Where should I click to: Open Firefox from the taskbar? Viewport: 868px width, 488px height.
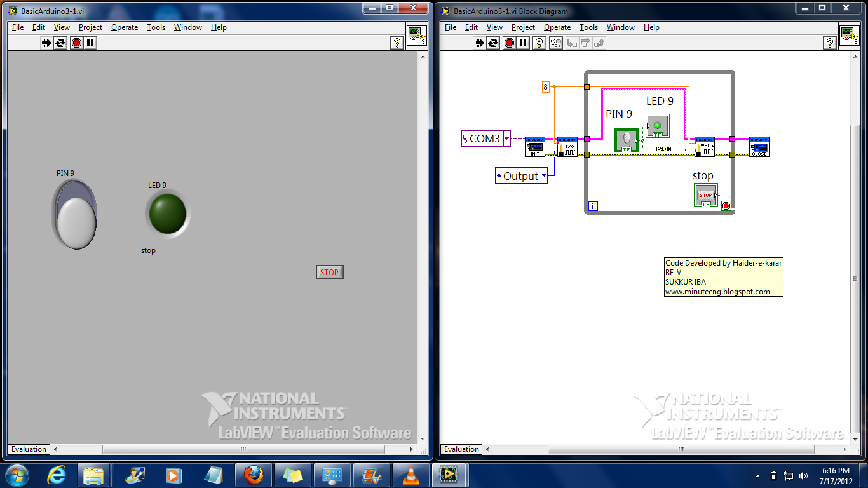click(254, 475)
